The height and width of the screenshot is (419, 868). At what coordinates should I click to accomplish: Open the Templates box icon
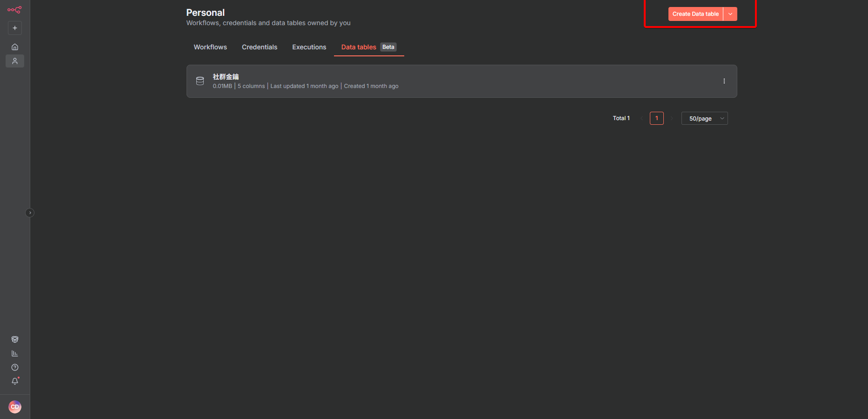(x=15, y=339)
